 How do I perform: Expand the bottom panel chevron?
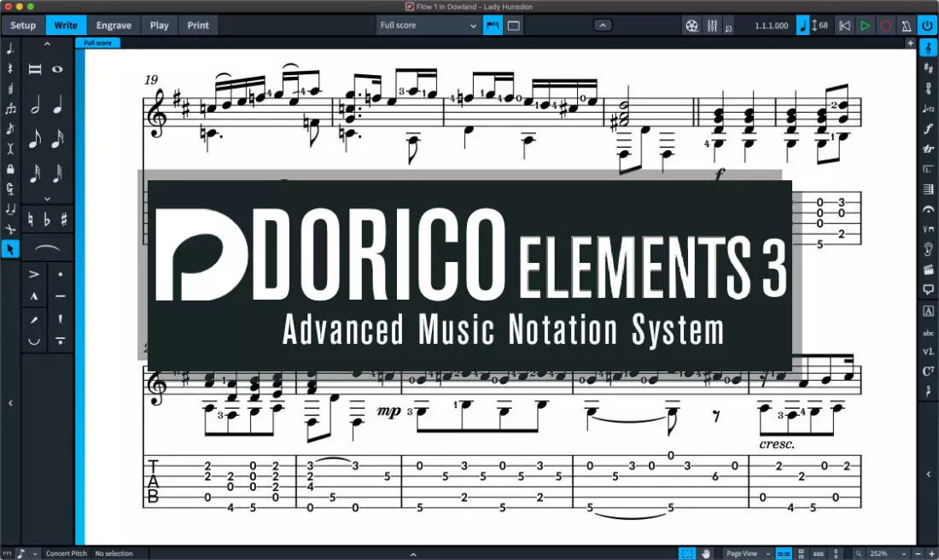(413, 554)
